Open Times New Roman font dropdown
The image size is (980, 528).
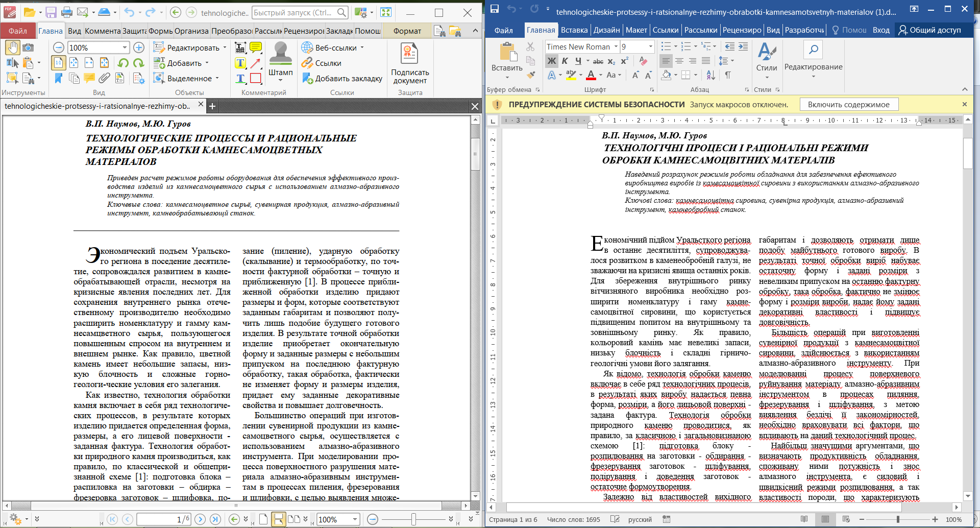616,46
